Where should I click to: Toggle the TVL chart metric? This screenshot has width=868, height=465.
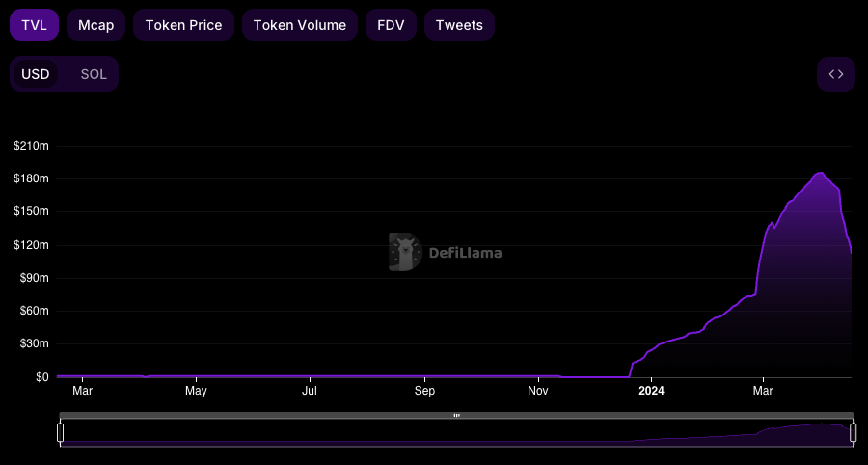click(x=34, y=25)
